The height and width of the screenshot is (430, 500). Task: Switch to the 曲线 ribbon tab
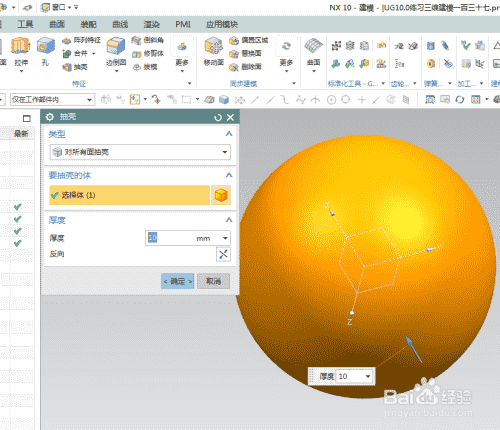(120, 24)
